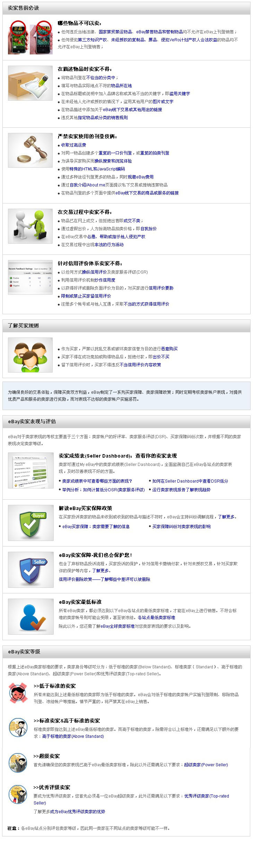Open the Seller Dashboard screenshot thumbnail

(31, 470)
